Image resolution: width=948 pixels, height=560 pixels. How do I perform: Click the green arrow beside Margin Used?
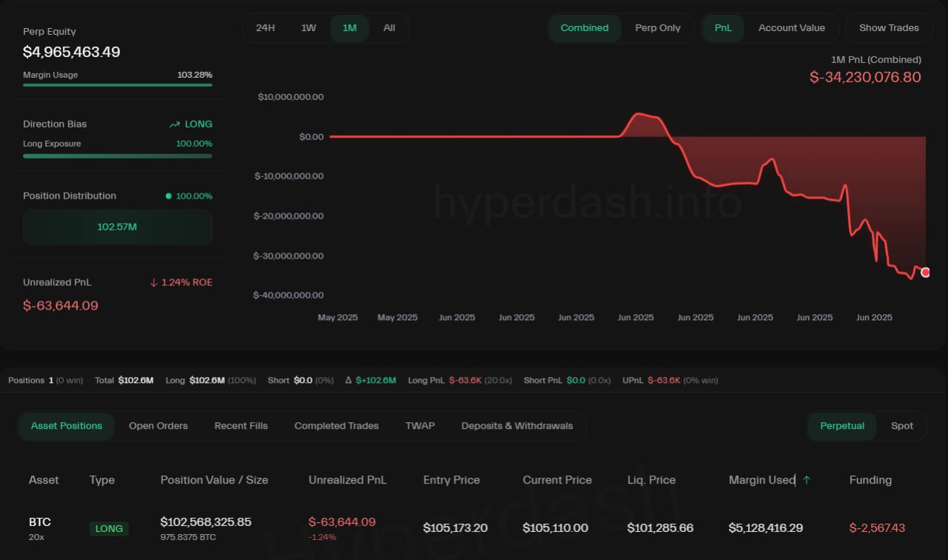coord(807,480)
